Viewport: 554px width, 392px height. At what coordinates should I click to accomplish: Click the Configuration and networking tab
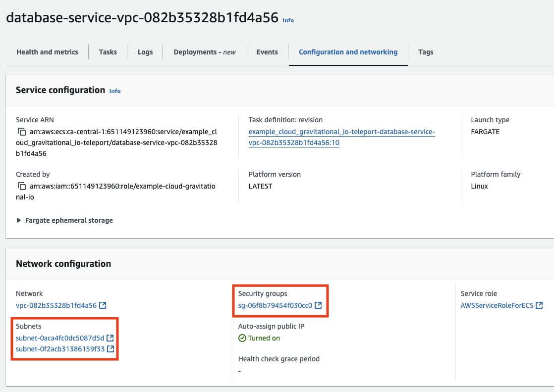tap(348, 51)
